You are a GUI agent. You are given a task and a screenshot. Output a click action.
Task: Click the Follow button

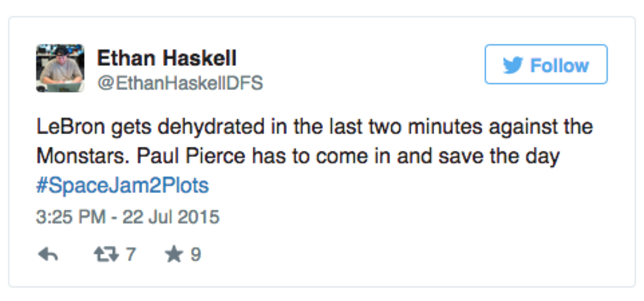546,64
